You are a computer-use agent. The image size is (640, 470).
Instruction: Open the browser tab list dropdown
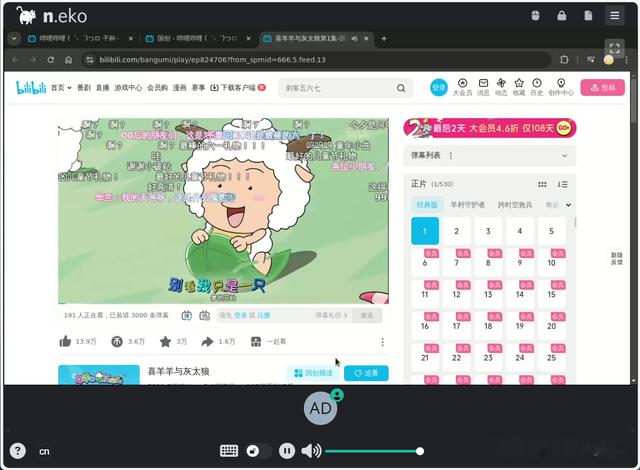[14, 38]
